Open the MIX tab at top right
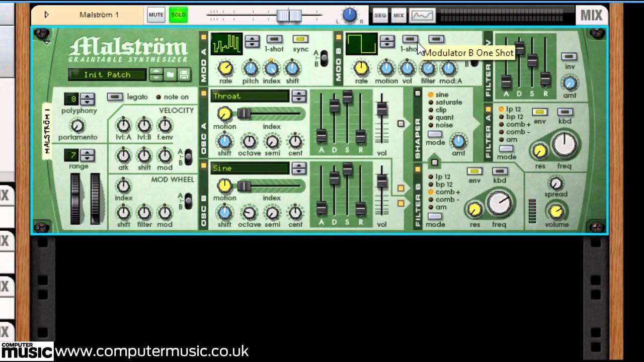The image size is (644, 362). (591, 15)
